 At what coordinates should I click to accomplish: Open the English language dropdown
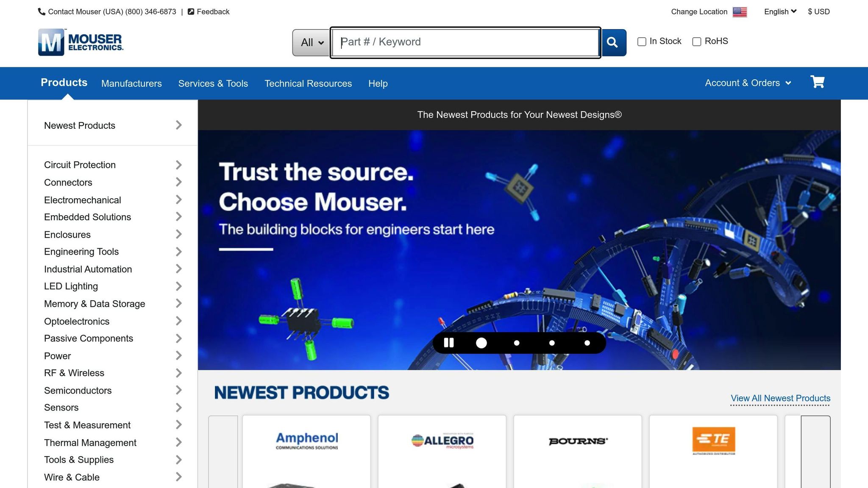click(x=780, y=12)
